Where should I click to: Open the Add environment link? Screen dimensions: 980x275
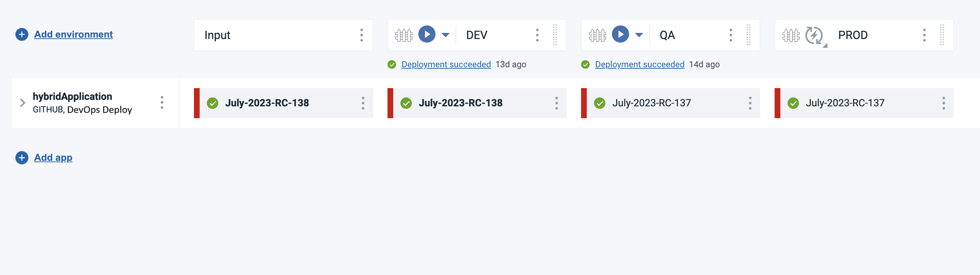click(73, 35)
